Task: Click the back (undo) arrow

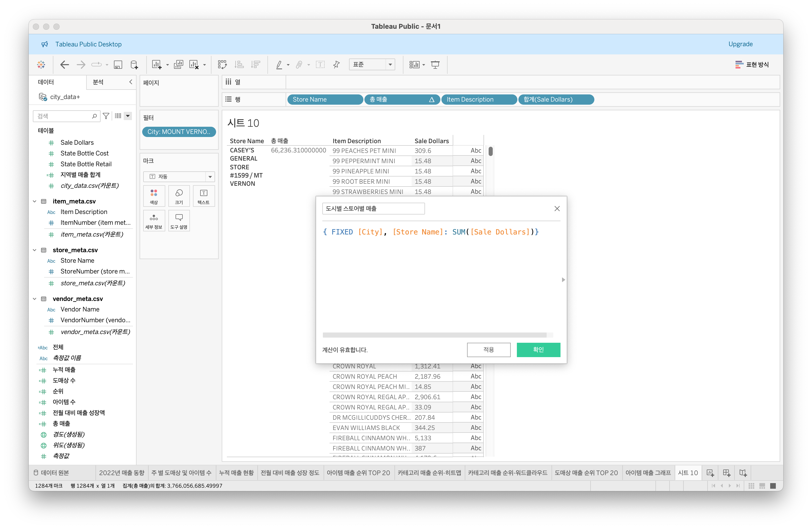Action: (64, 65)
